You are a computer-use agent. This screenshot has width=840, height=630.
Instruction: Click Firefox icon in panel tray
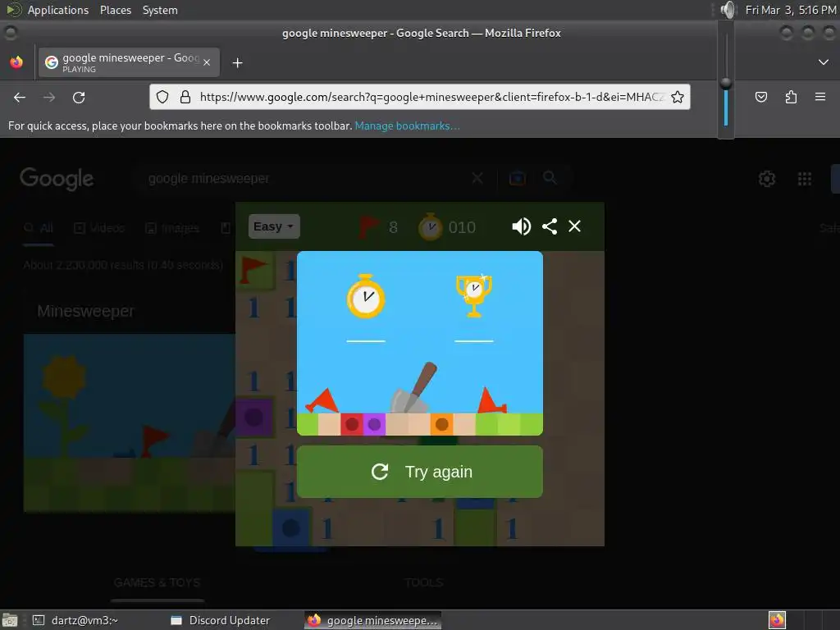(777, 620)
